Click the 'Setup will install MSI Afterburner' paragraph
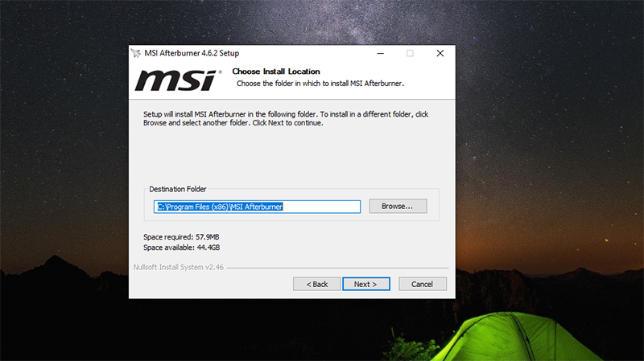644x361 pixels. [286, 118]
